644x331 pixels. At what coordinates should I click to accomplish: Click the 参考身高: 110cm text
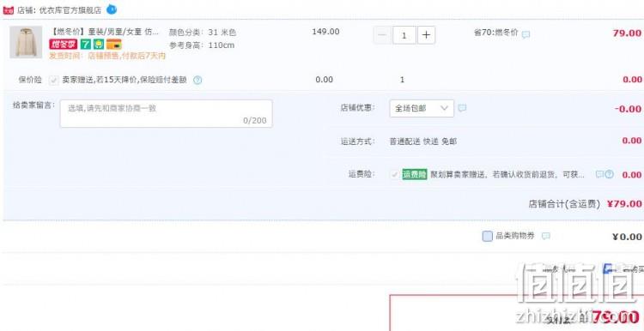click(x=202, y=45)
